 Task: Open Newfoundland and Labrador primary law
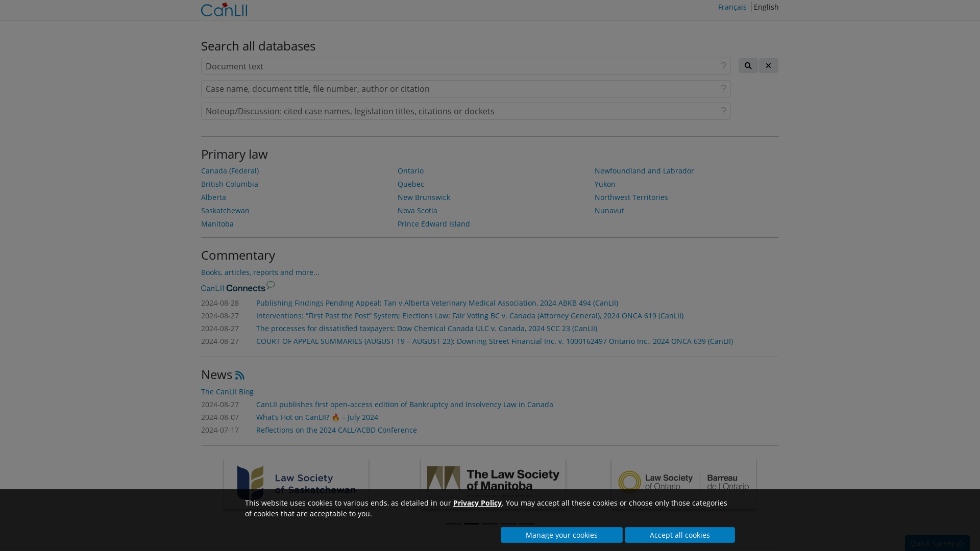coord(644,171)
